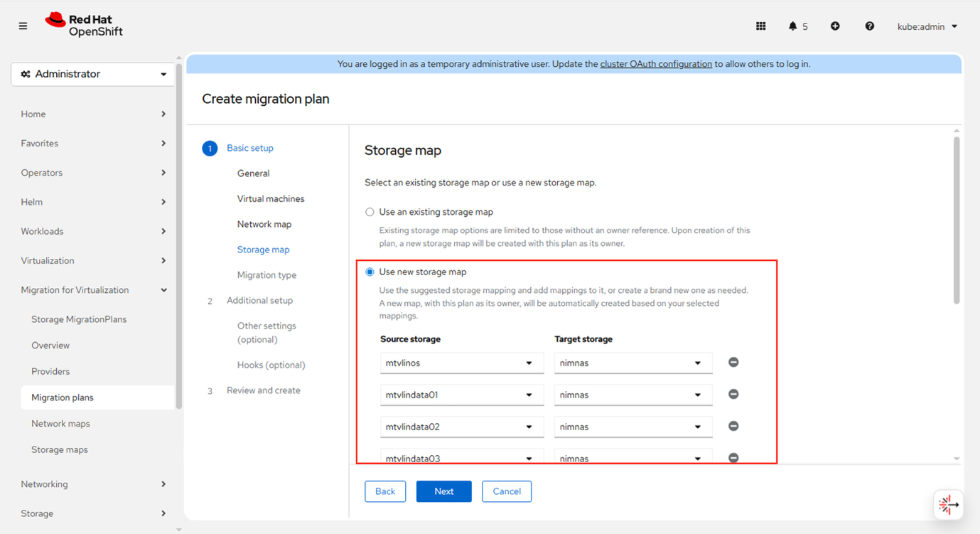
Task: Open the help question mark menu
Action: [x=869, y=26]
